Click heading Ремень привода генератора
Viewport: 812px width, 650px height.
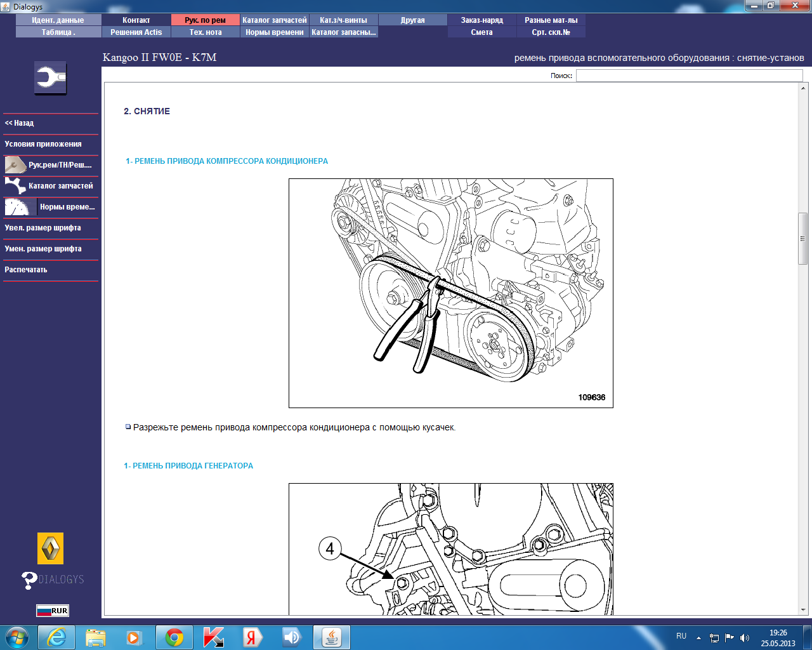coord(188,466)
